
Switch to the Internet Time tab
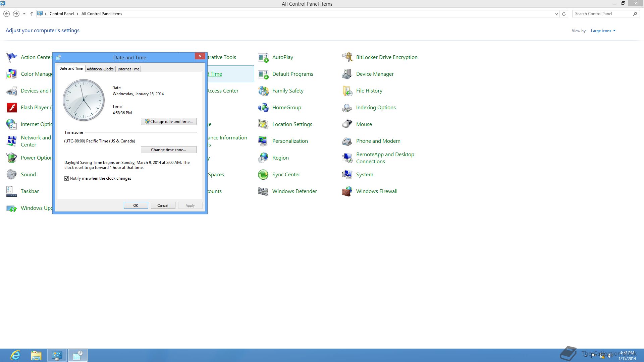[x=128, y=69]
